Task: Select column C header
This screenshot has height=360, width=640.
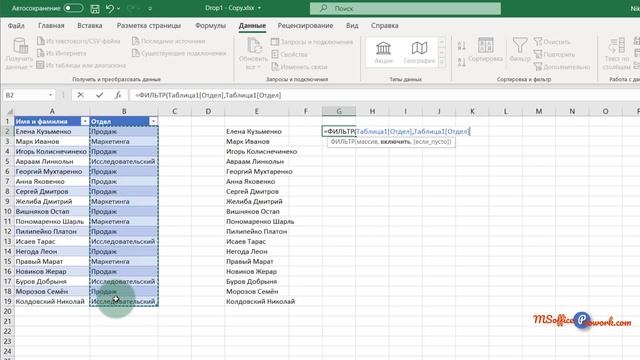Action: [x=175, y=111]
